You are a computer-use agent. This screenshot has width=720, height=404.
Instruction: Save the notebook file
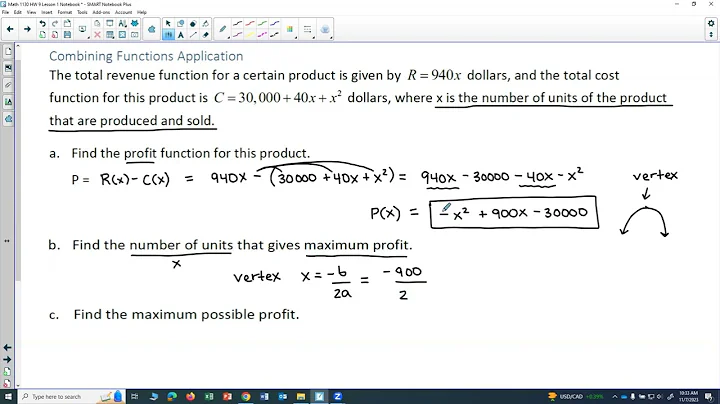67,35
